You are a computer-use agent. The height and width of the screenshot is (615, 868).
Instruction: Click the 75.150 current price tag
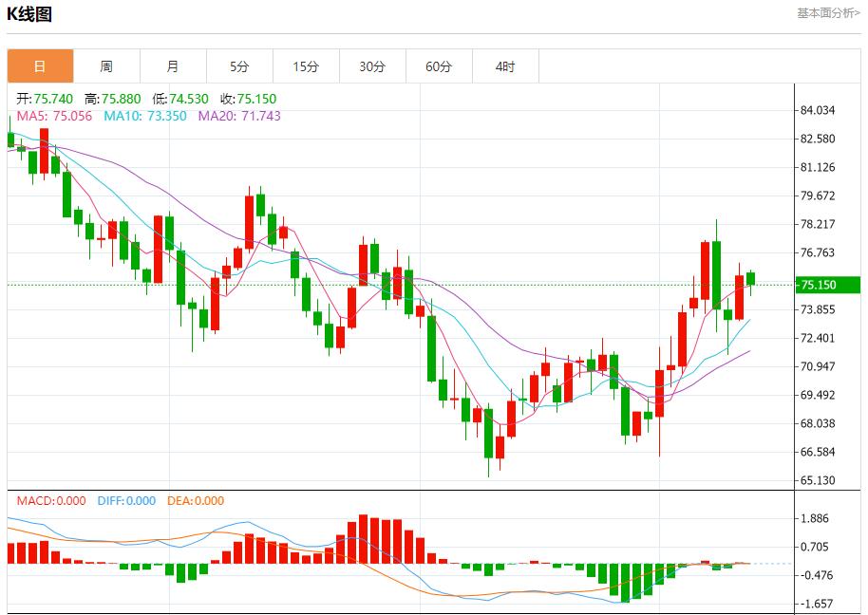tap(818, 285)
